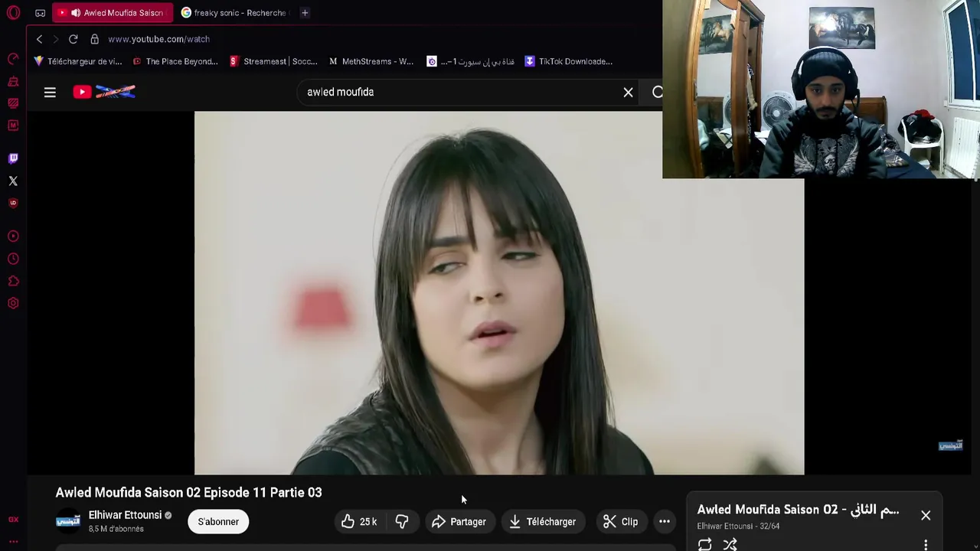
Task: Click the GX logo at sidebar bottom
Action: 13,520
